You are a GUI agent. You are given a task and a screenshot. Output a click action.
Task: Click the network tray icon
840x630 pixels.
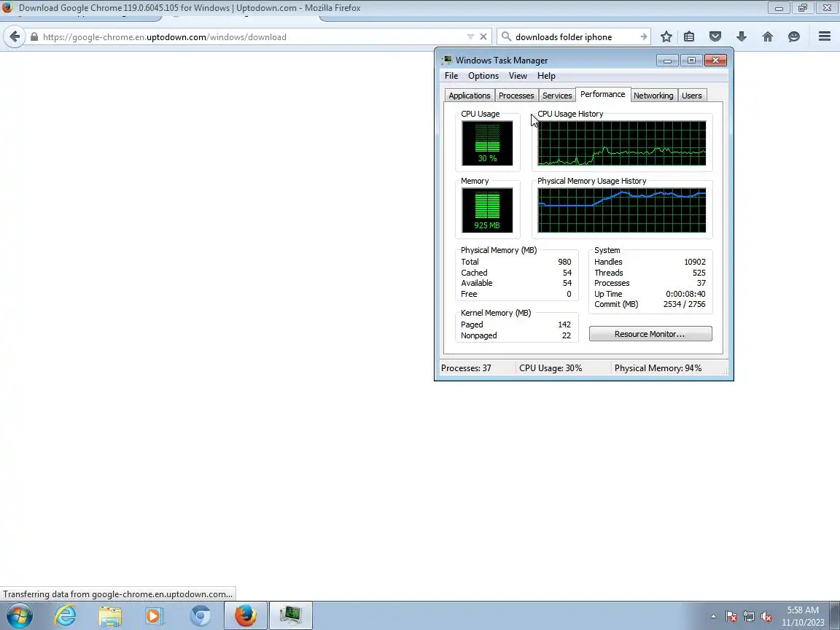pyautogui.click(x=749, y=617)
